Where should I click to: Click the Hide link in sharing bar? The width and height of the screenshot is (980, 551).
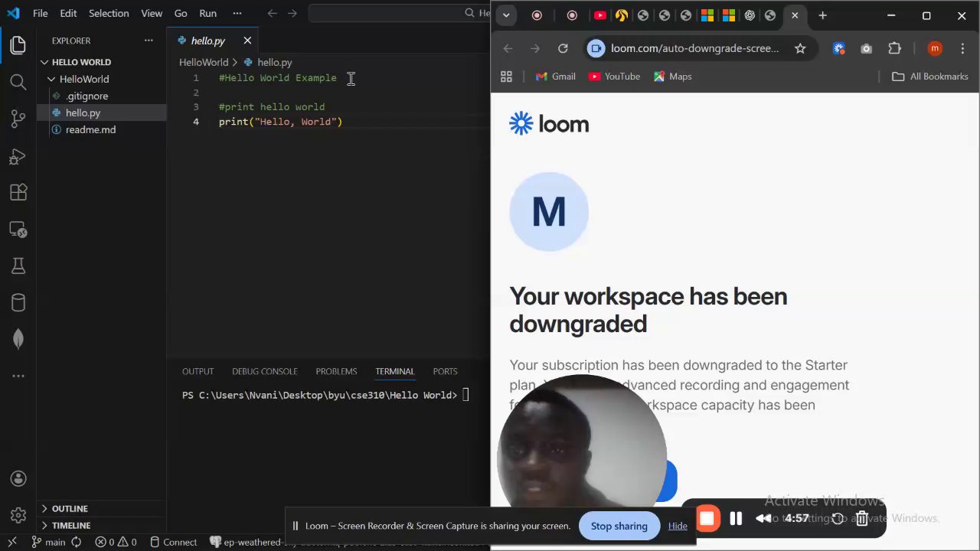coord(678,526)
